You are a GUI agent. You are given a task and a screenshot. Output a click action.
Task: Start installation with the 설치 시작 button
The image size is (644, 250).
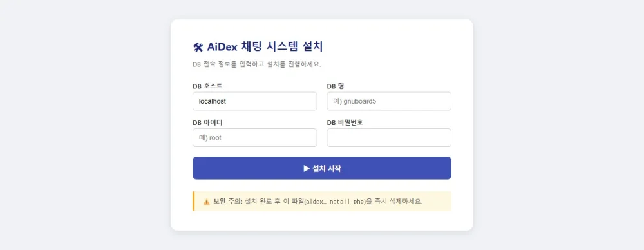(322, 168)
